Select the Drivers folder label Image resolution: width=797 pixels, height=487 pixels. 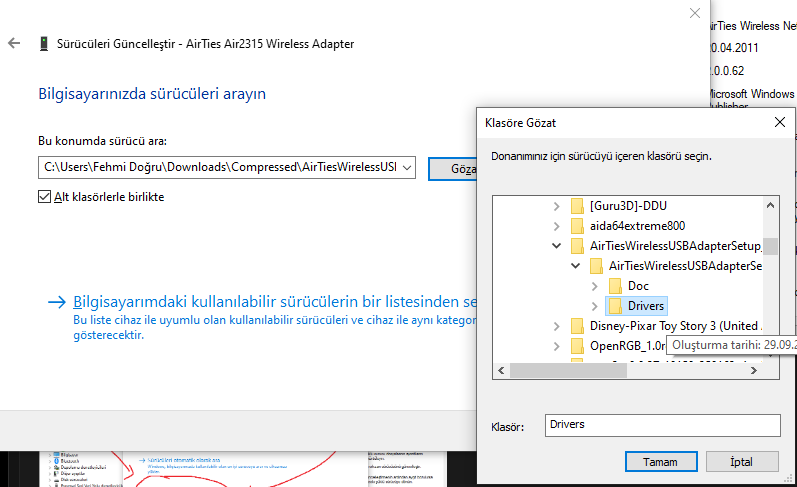click(646, 306)
